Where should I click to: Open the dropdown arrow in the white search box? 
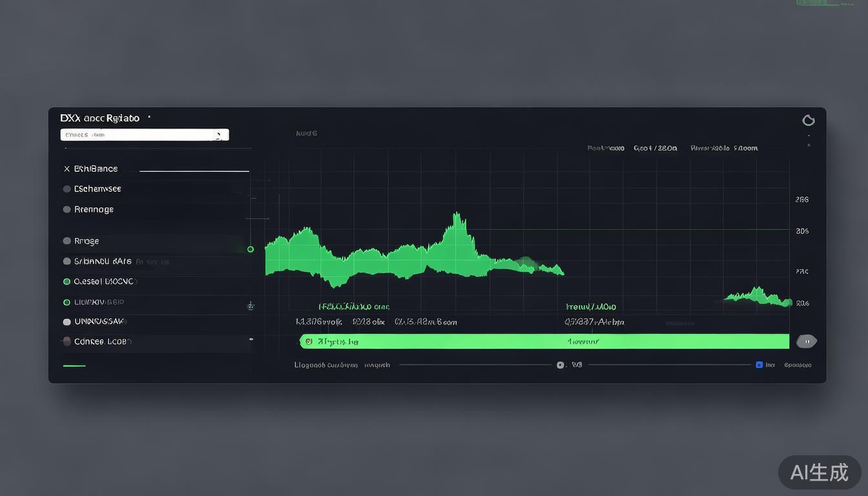point(219,135)
